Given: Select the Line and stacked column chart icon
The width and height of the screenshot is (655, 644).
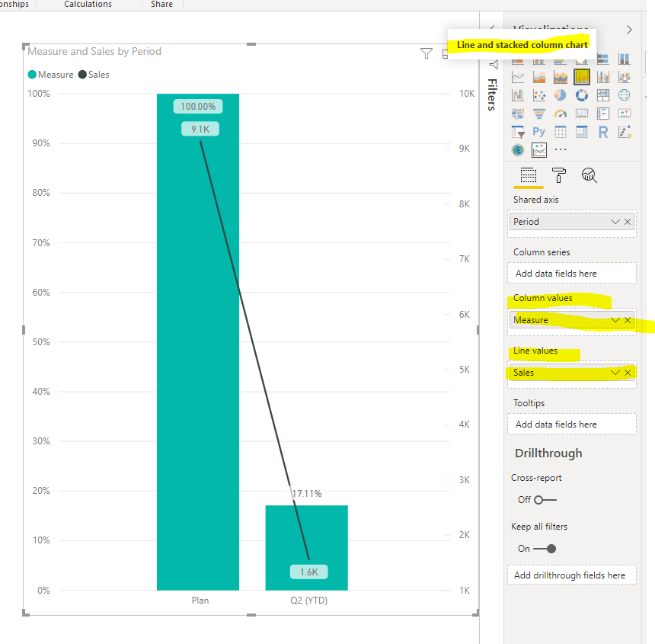Looking at the screenshot, I should (x=581, y=77).
